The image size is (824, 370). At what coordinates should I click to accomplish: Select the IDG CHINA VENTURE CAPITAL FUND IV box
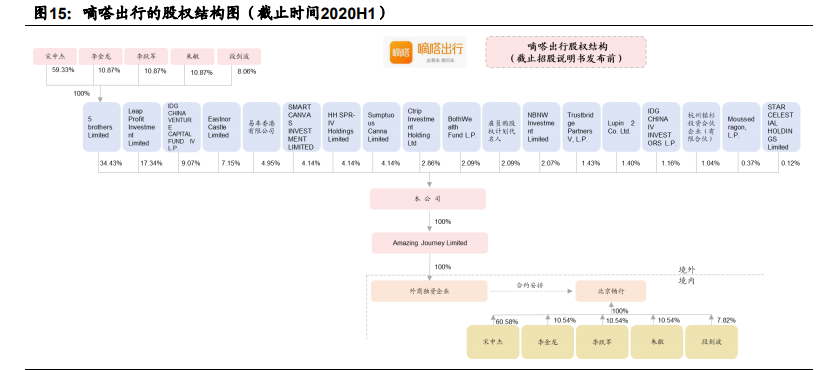181,127
